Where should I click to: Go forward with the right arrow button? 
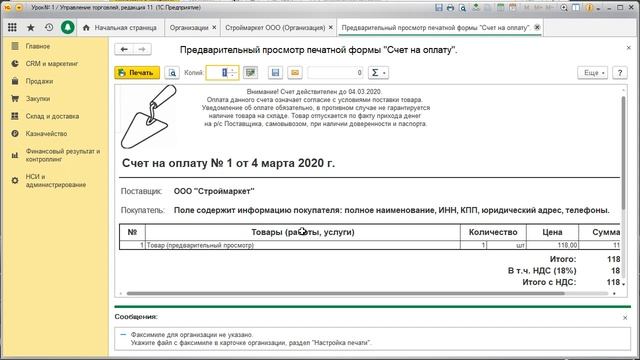142,49
